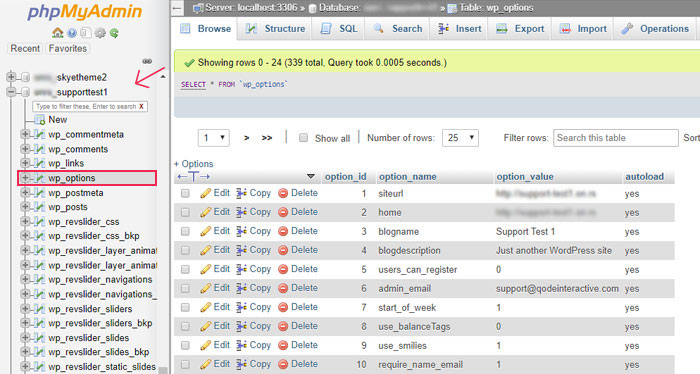Click the + Options link
Screen dimensions: 700x374
click(193, 164)
